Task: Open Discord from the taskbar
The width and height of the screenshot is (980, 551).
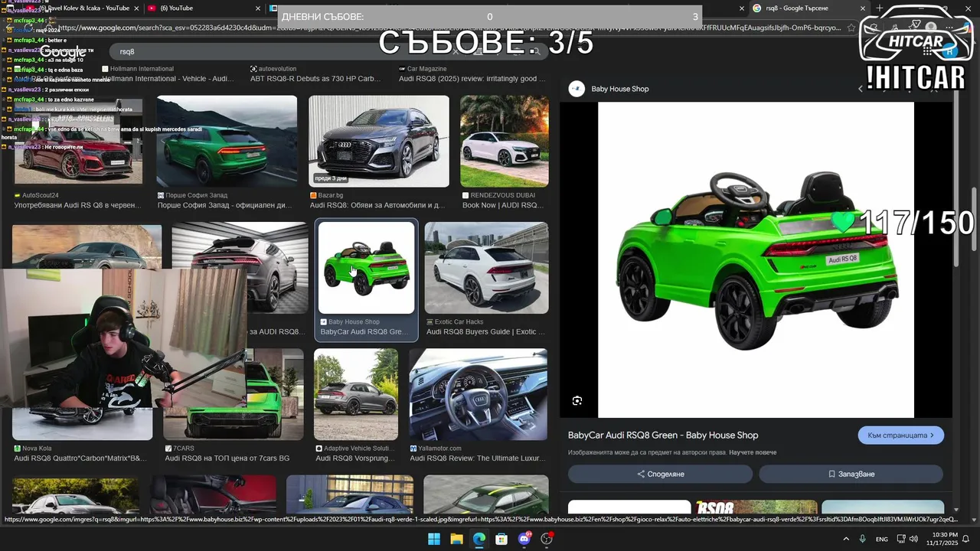Action: 524,539
